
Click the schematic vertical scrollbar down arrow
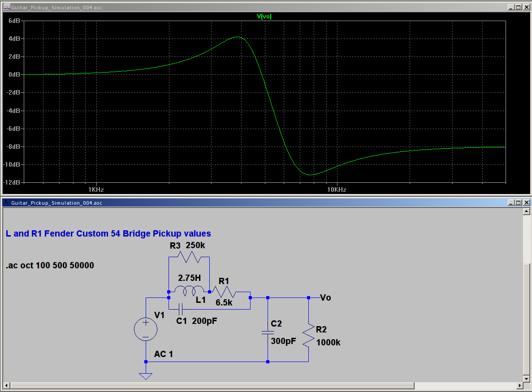pyautogui.click(x=526, y=379)
